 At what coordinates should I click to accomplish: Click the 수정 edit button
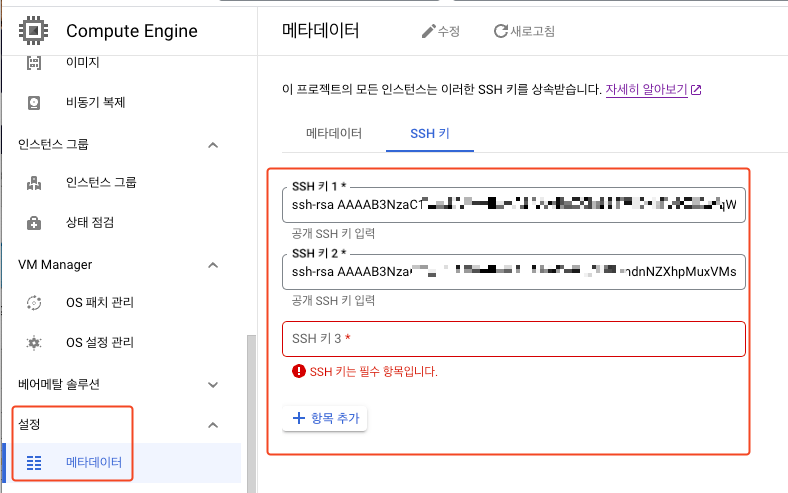pos(441,31)
